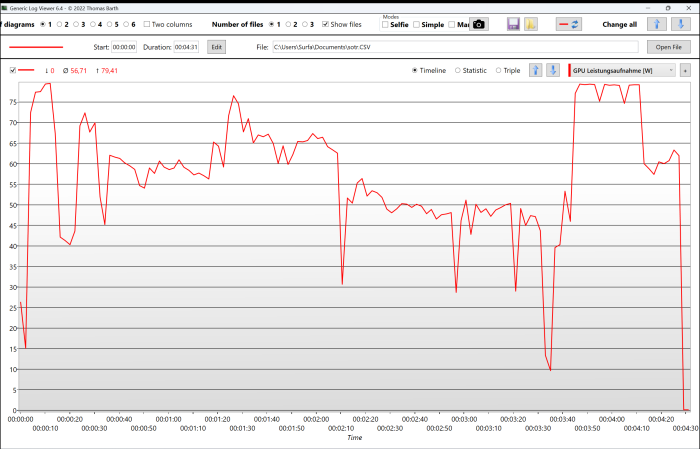
Task: Open the GPU Leistungsaufnahme [W] dropdown
Action: pos(624,71)
